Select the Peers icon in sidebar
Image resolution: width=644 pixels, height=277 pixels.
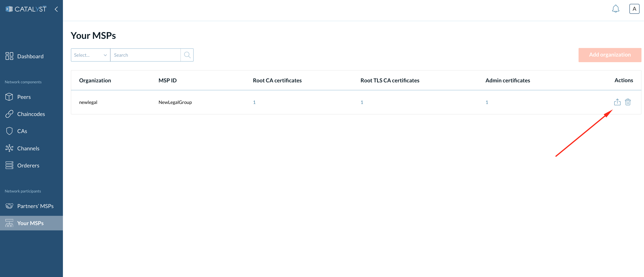[9, 97]
